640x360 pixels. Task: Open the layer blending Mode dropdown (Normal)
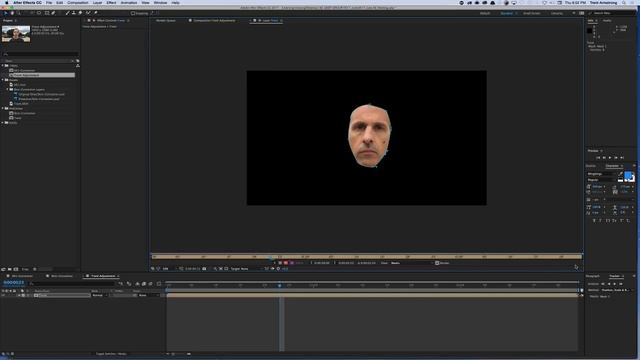pos(100,295)
